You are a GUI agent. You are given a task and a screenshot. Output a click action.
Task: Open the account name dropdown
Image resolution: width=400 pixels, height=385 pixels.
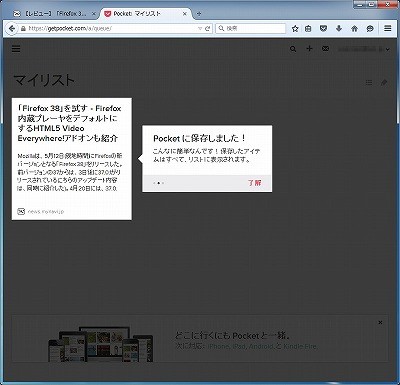(x=364, y=49)
